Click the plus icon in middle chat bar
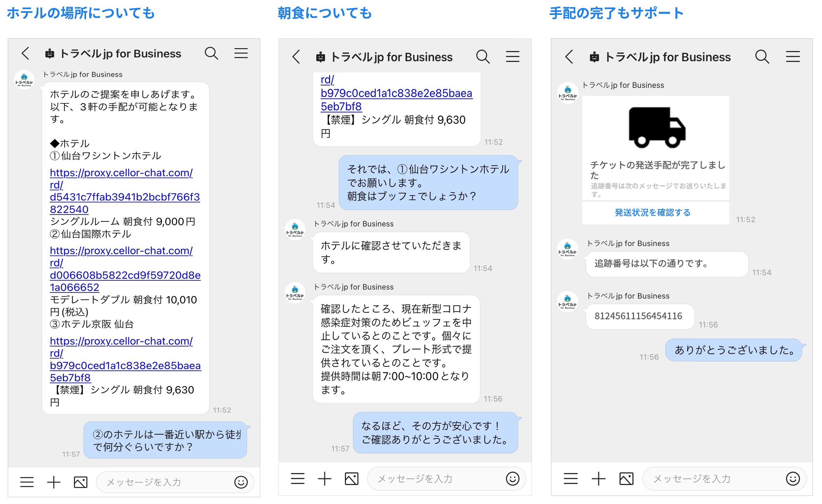The height and width of the screenshot is (504, 822). (324, 479)
